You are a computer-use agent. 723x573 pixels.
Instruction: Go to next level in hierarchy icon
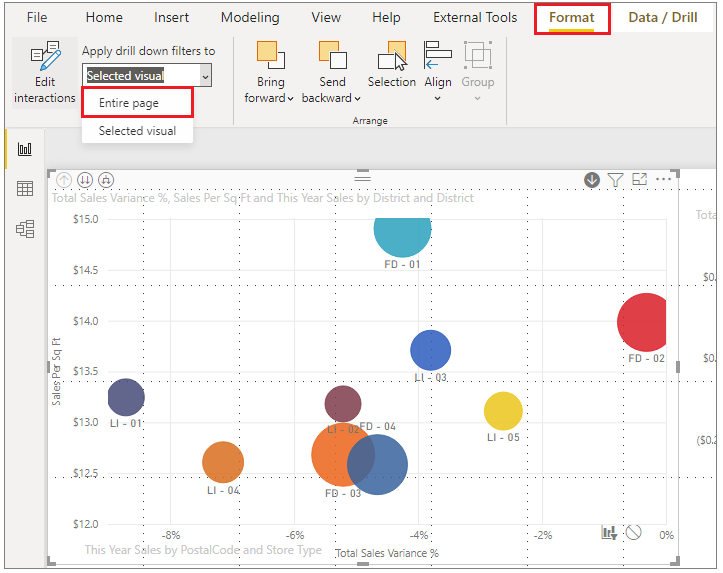tap(85, 180)
